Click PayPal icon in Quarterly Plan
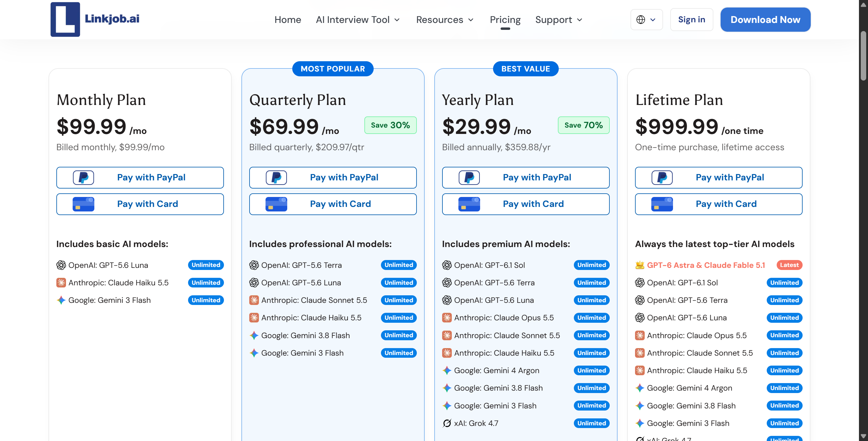The image size is (868, 441). point(276,178)
